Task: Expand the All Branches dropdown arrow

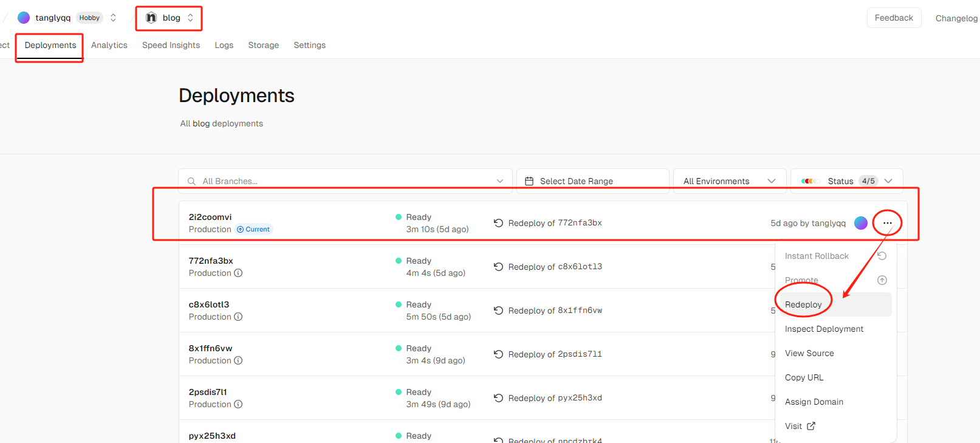Action: pyautogui.click(x=500, y=181)
